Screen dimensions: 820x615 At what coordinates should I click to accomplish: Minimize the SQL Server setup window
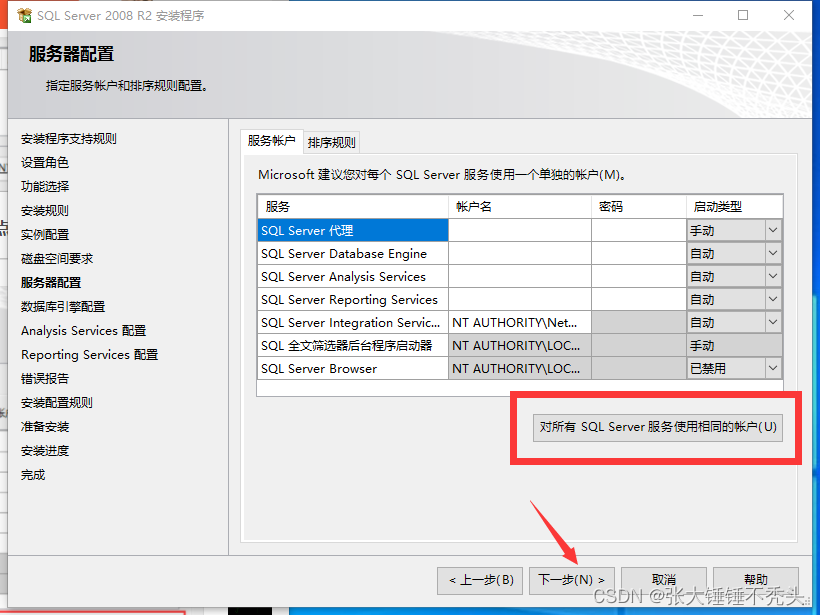(698, 16)
